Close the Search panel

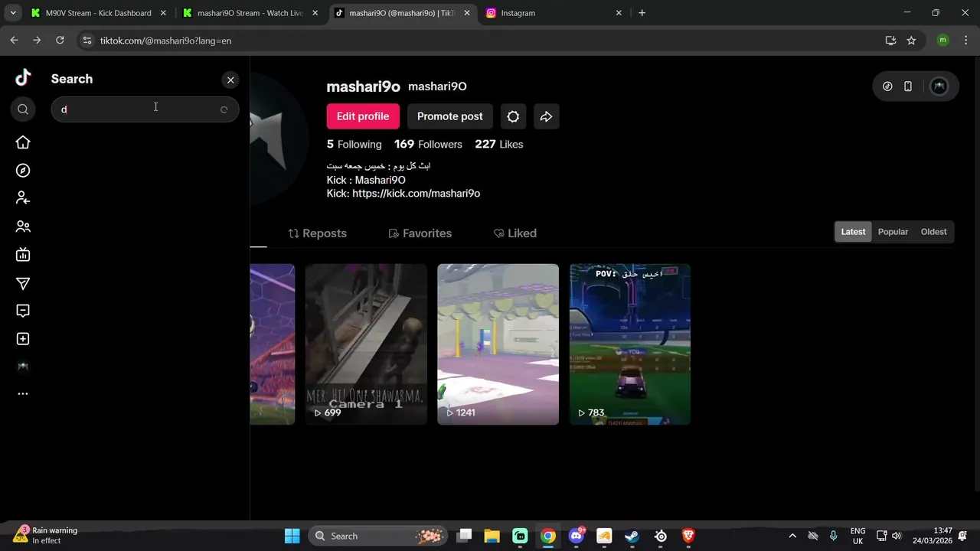230,80
